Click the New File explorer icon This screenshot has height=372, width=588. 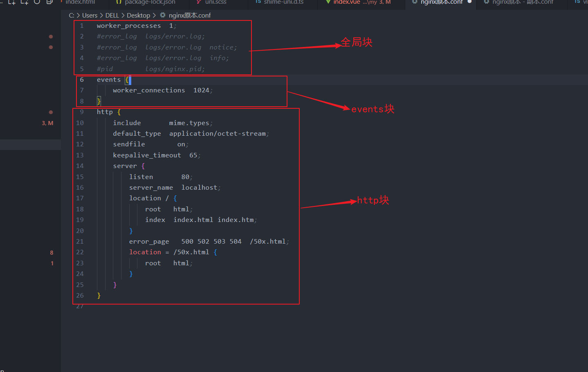point(12,2)
